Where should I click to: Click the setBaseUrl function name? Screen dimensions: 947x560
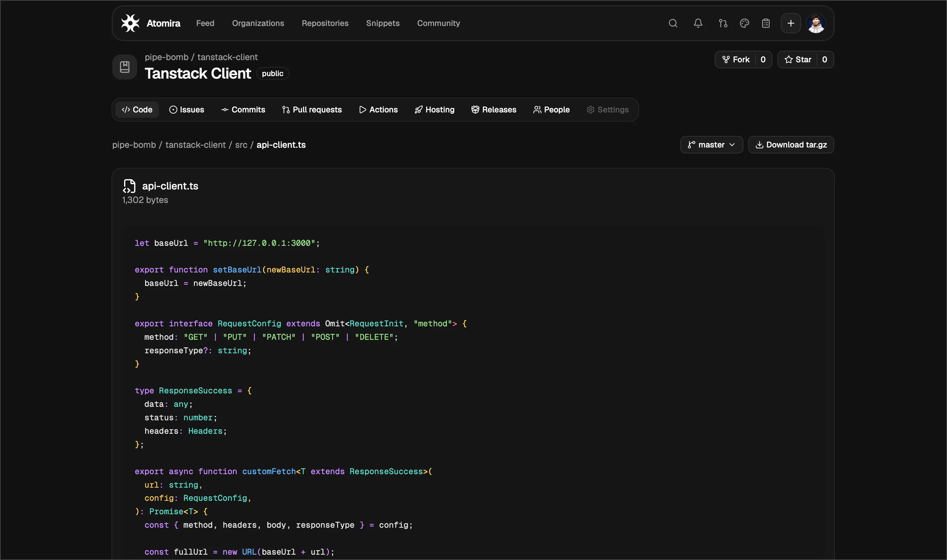point(237,270)
